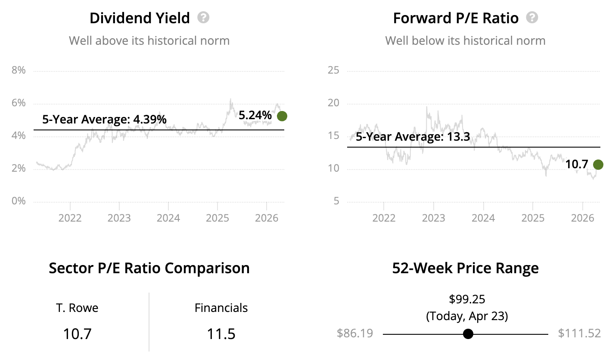This screenshot has width=609, height=364.
Task: Click "Well below its historical norm" subtitle
Action: (465, 41)
